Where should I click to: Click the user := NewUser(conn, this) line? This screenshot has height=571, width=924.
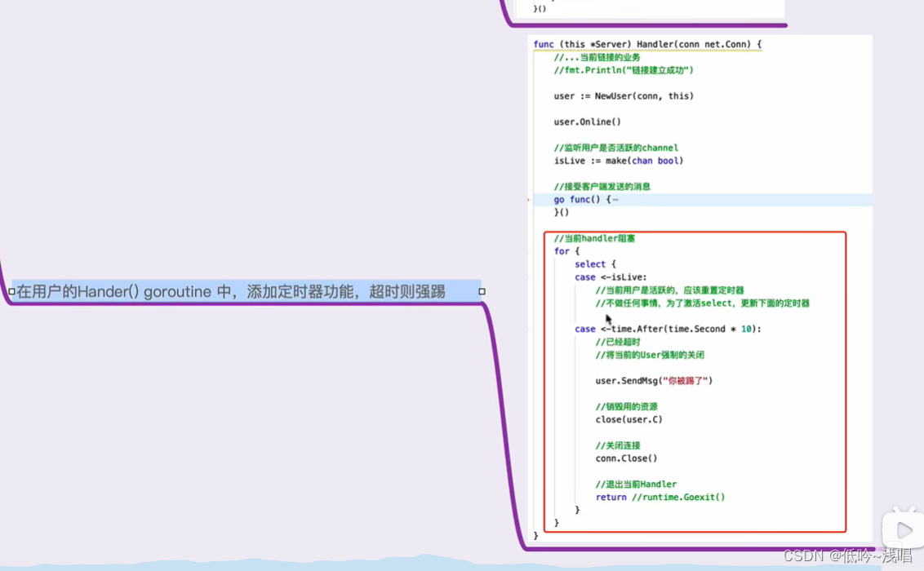pyautogui.click(x=624, y=96)
